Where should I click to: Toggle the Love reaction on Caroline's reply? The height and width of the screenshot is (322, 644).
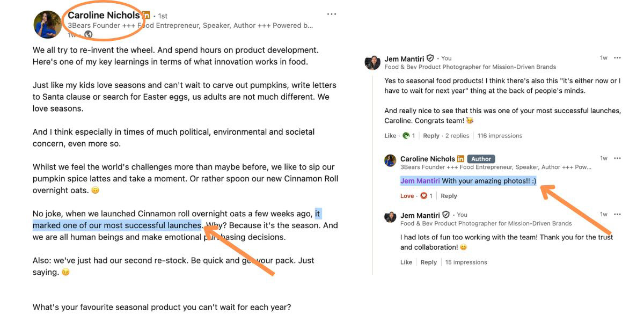(407, 196)
